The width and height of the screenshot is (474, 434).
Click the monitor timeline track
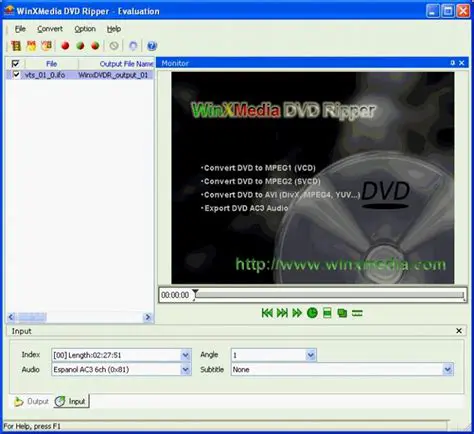tap(330, 295)
